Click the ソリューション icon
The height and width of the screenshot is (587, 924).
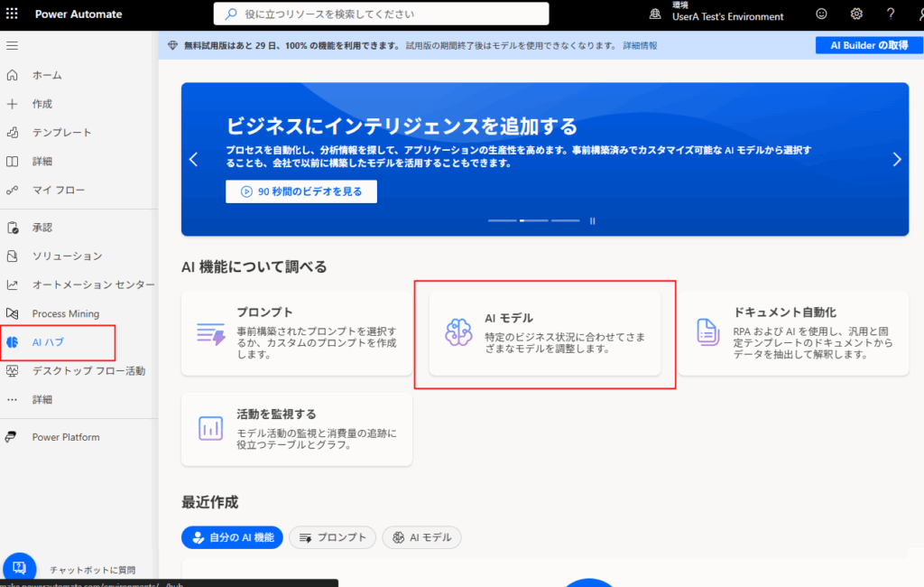coord(13,256)
